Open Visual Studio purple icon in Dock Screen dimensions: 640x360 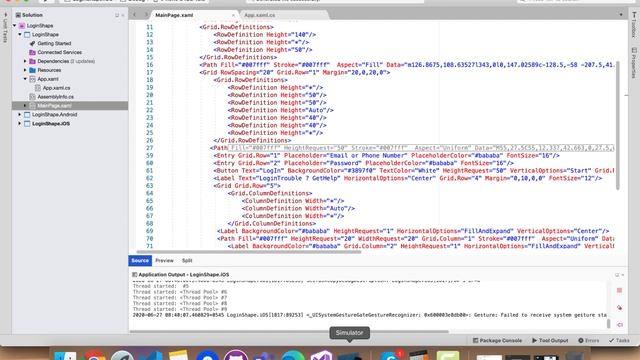click(321, 355)
